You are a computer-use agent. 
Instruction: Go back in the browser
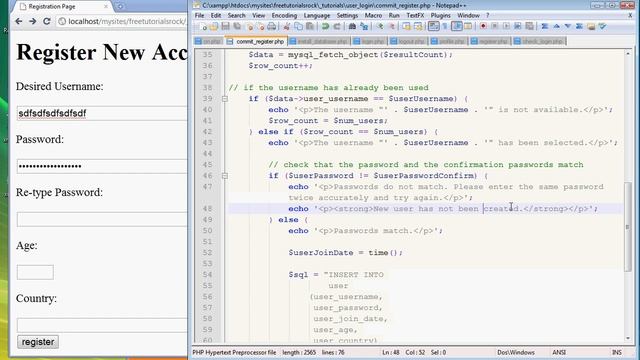click(x=19, y=21)
